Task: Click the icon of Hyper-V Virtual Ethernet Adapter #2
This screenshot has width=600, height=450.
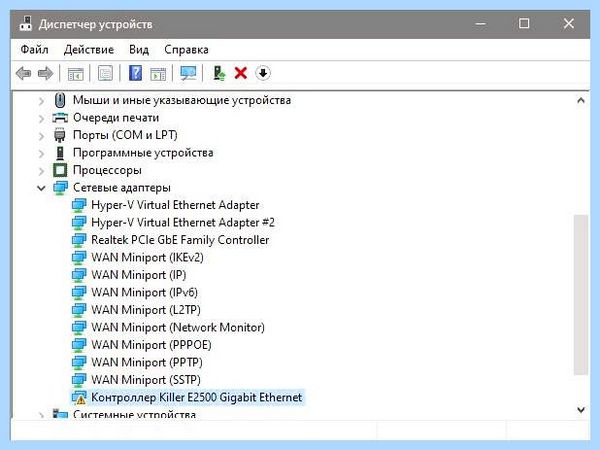Action: pos(79,222)
